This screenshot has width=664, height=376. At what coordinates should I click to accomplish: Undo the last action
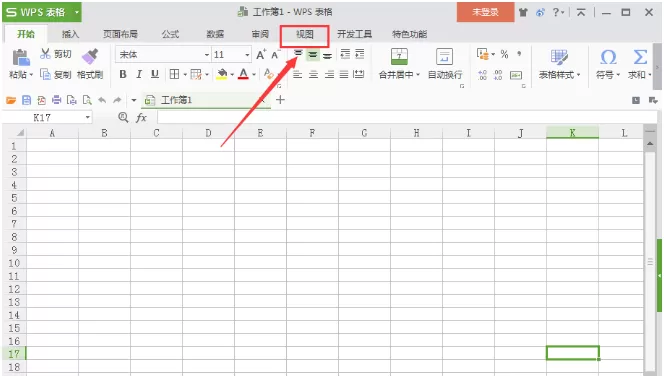pos(102,100)
